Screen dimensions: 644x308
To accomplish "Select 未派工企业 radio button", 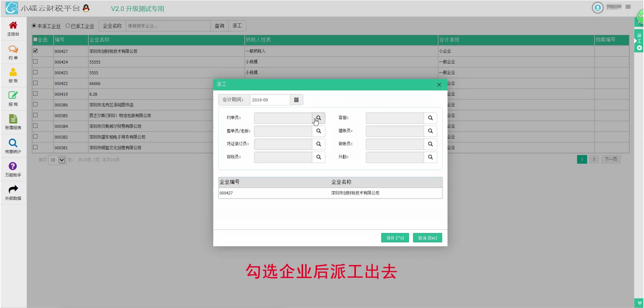I will coord(34,26).
